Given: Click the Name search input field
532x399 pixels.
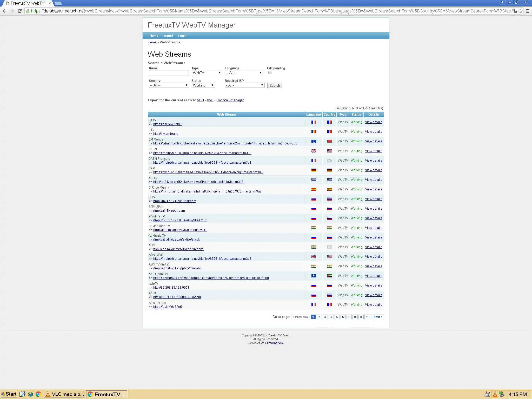Looking at the screenshot, I should point(169,73).
